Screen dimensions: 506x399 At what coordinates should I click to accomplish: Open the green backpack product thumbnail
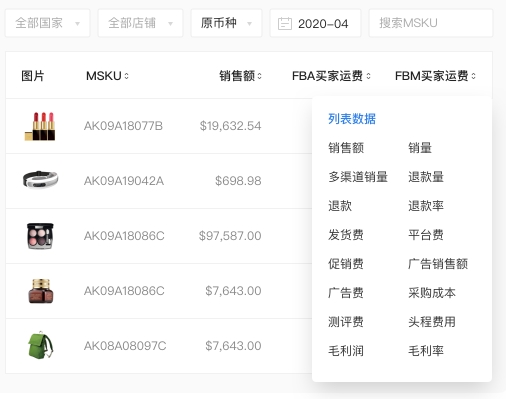pos(40,345)
